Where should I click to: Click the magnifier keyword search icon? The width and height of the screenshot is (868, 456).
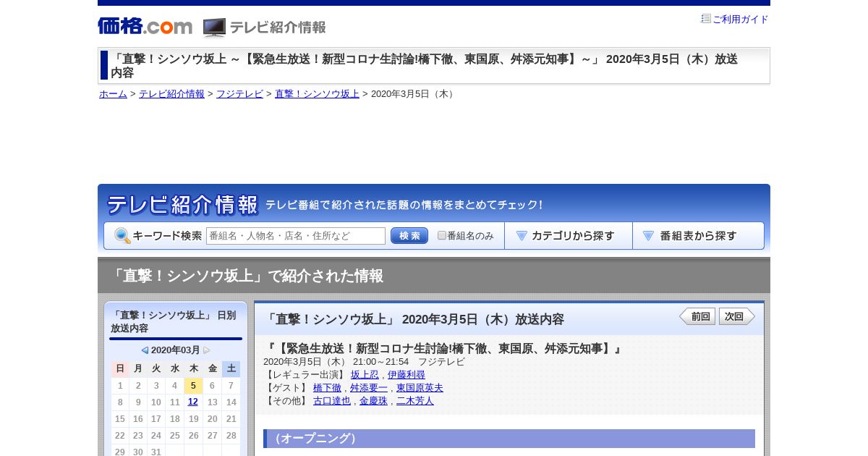pyautogui.click(x=122, y=236)
